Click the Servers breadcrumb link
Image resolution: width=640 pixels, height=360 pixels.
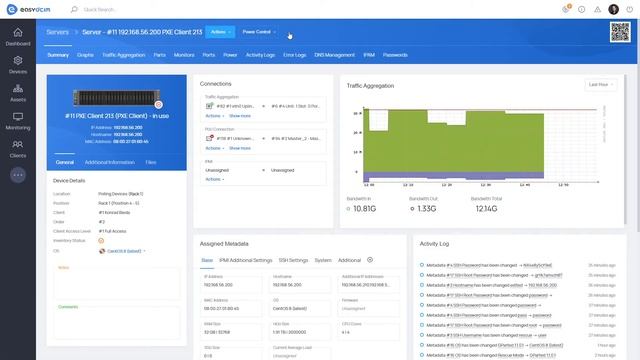[x=58, y=32]
